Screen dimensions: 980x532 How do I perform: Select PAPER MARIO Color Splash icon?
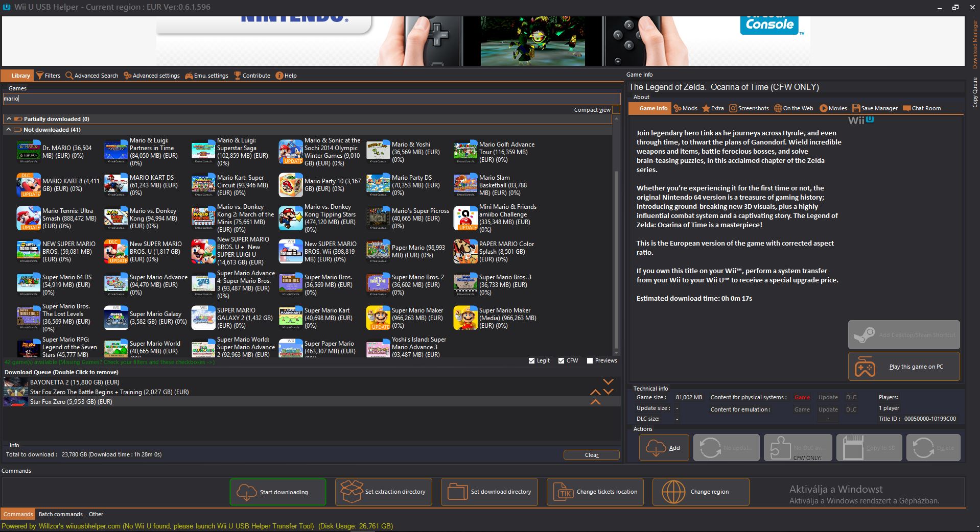point(465,251)
